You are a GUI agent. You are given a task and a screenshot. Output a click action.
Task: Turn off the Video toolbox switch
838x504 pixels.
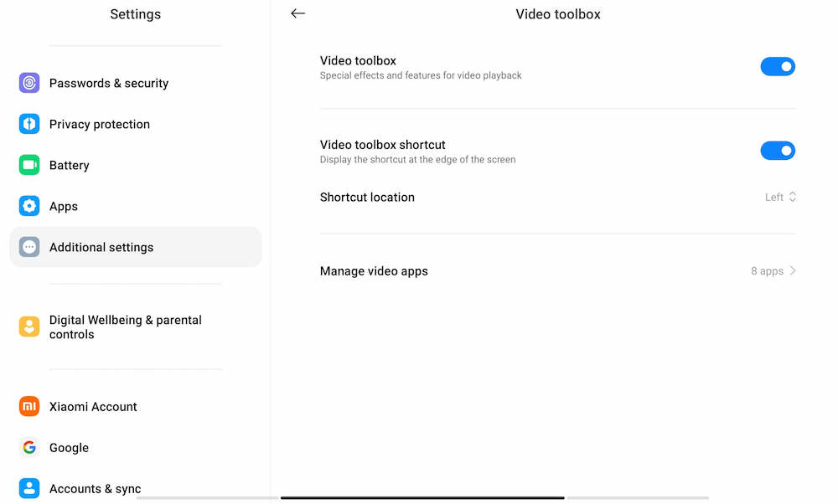pos(778,67)
